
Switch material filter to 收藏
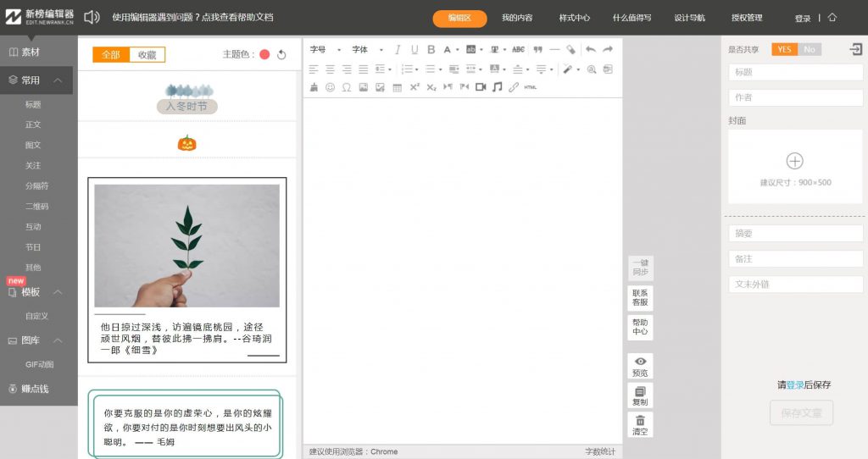(x=147, y=55)
